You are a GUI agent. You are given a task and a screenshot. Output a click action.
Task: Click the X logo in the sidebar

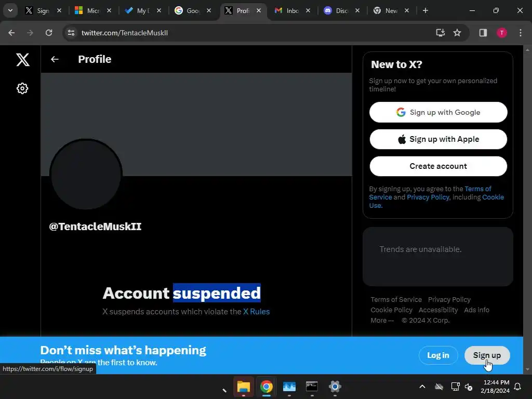[x=23, y=60]
